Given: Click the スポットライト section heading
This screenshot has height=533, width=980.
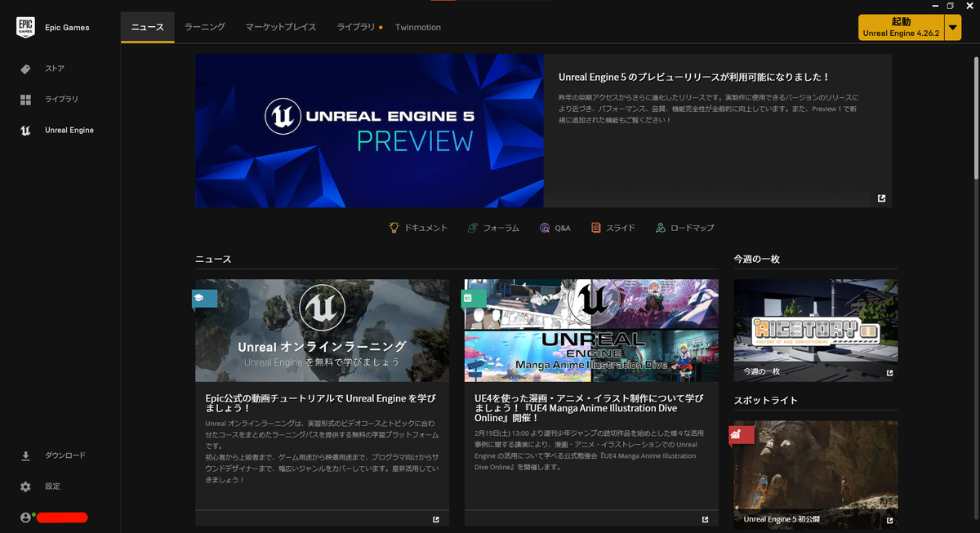Looking at the screenshot, I should pyautogui.click(x=765, y=401).
